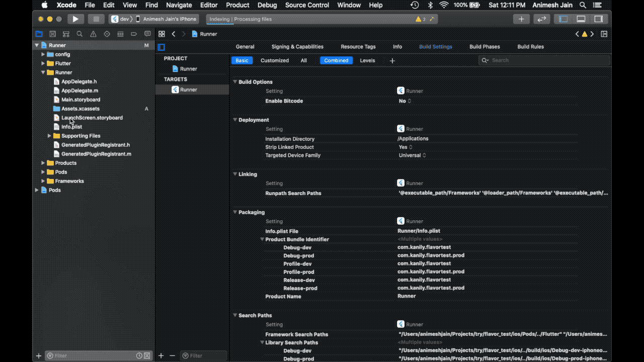The width and height of the screenshot is (644, 362).
Task: Collapse the Packaging section
Action: tap(235, 212)
